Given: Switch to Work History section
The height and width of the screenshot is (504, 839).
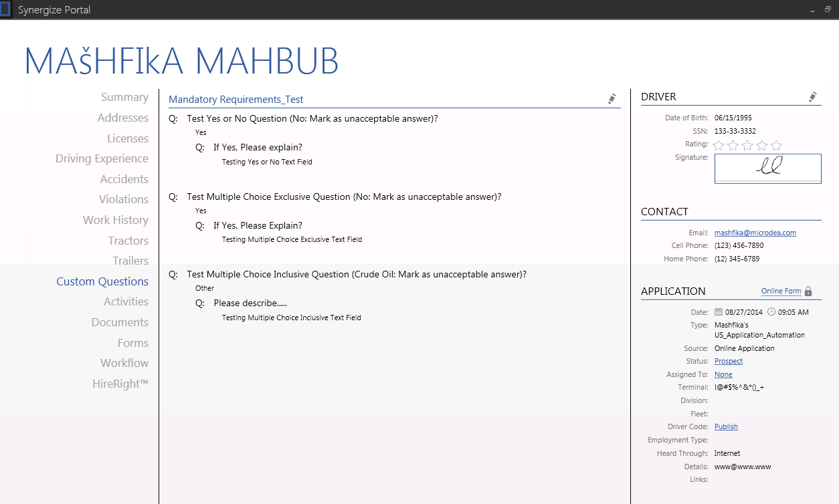Looking at the screenshot, I should pyautogui.click(x=115, y=221).
